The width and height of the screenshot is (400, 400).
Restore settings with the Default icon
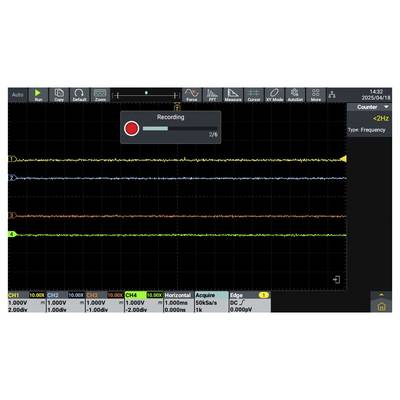click(79, 95)
